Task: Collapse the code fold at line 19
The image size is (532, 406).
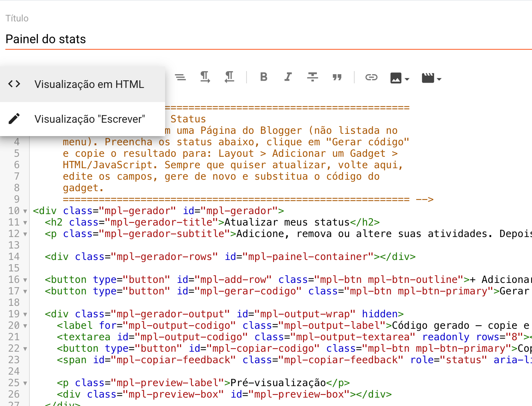Action: [x=25, y=314]
